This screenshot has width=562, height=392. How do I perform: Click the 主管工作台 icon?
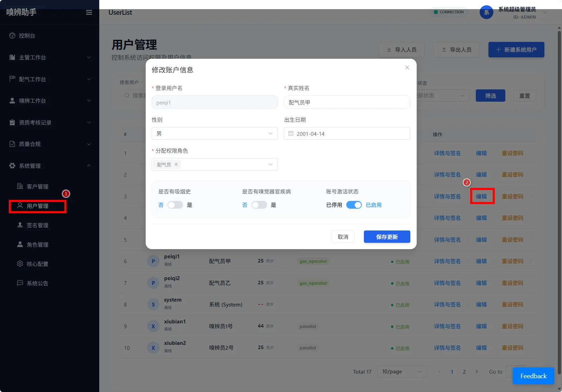pyautogui.click(x=12, y=57)
